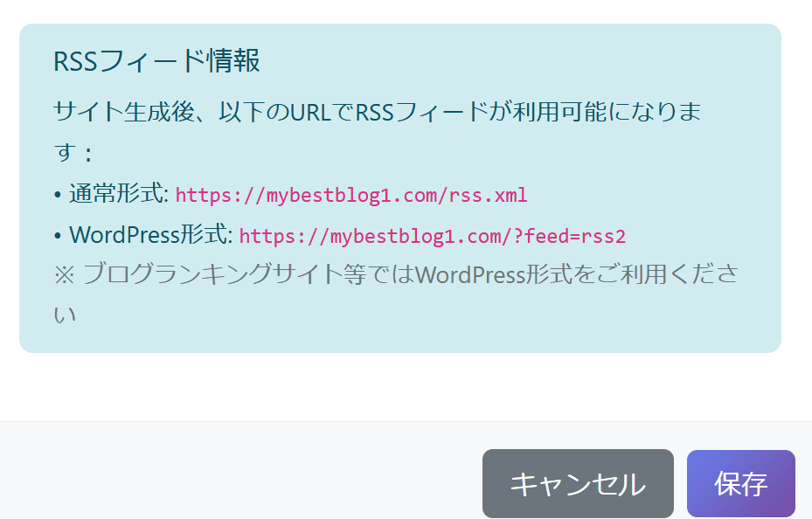Click the bullet before 通常形式
The height and width of the screenshot is (519, 812).
[58, 195]
